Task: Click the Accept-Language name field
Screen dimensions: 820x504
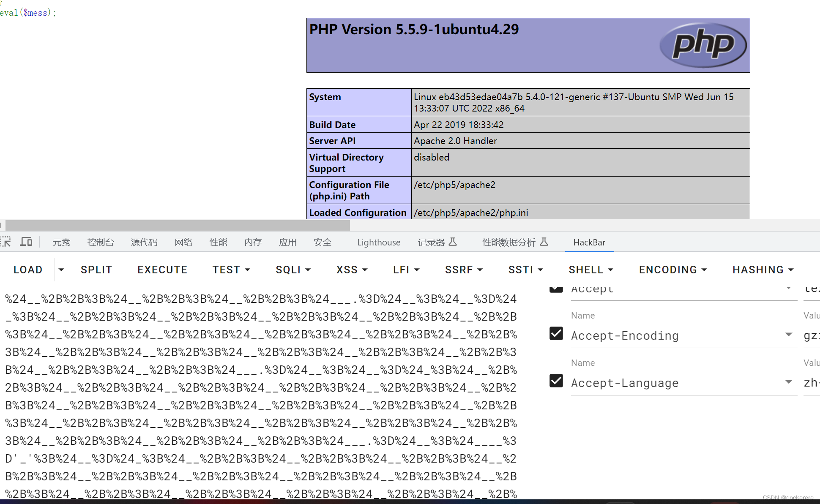Action: pos(683,383)
